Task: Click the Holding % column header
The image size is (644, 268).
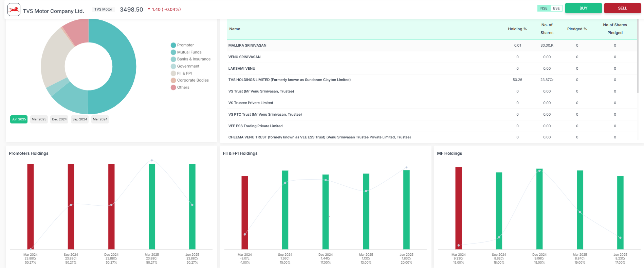Action: point(517,29)
